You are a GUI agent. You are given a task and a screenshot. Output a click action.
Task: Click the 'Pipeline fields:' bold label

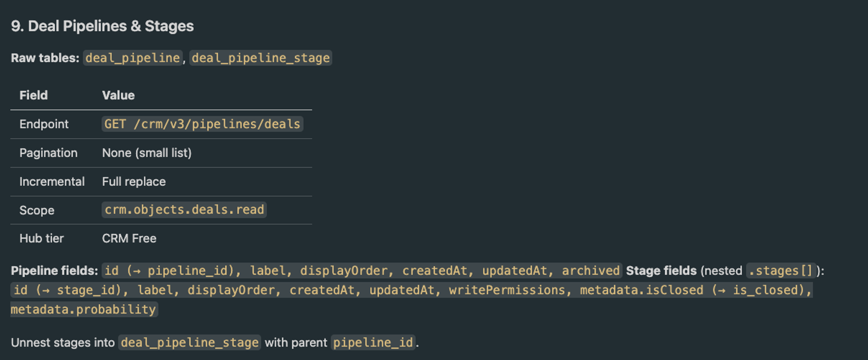(54, 270)
